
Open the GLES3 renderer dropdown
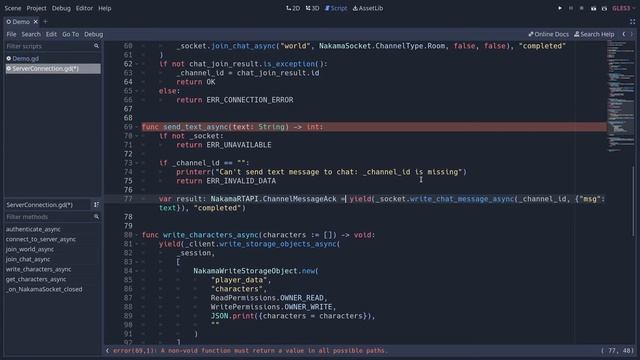[x=623, y=8]
